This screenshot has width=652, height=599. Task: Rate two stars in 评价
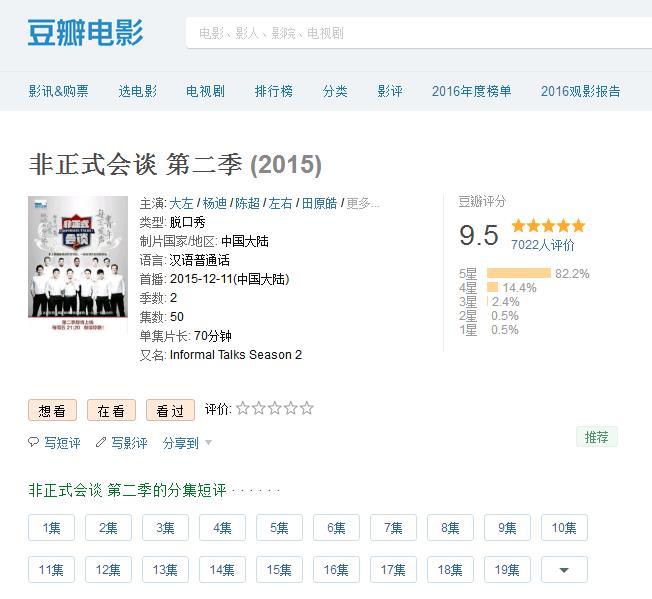coord(259,408)
